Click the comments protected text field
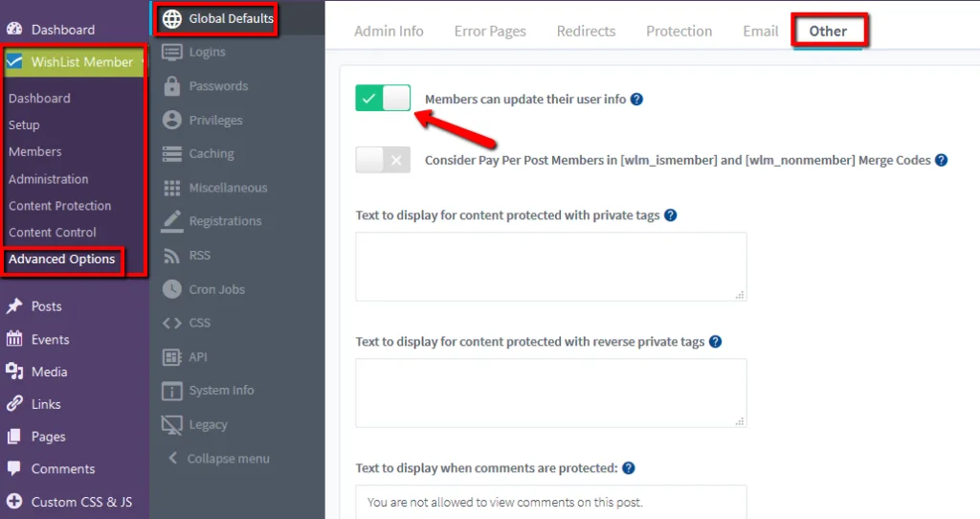Viewport: 980px width, 519px height. point(550,502)
